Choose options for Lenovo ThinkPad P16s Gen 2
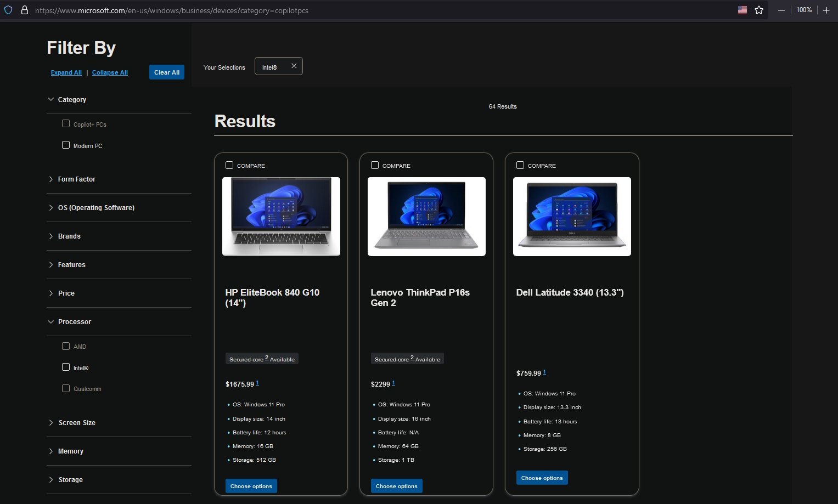 tap(397, 486)
